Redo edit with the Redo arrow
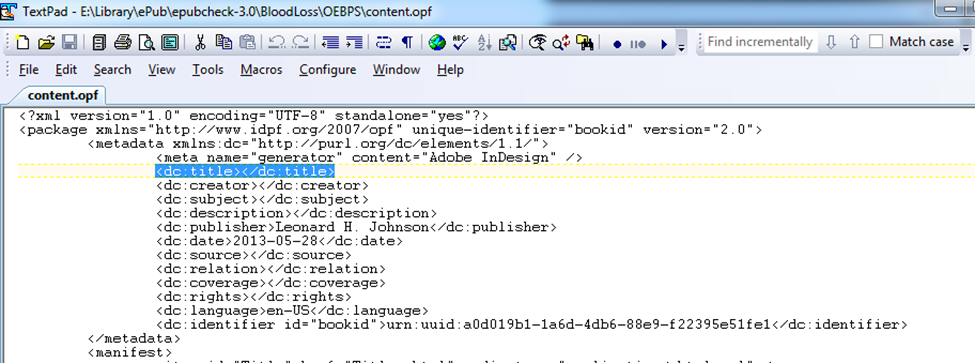The width and height of the screenshot is (975, 363). [300, 42]
